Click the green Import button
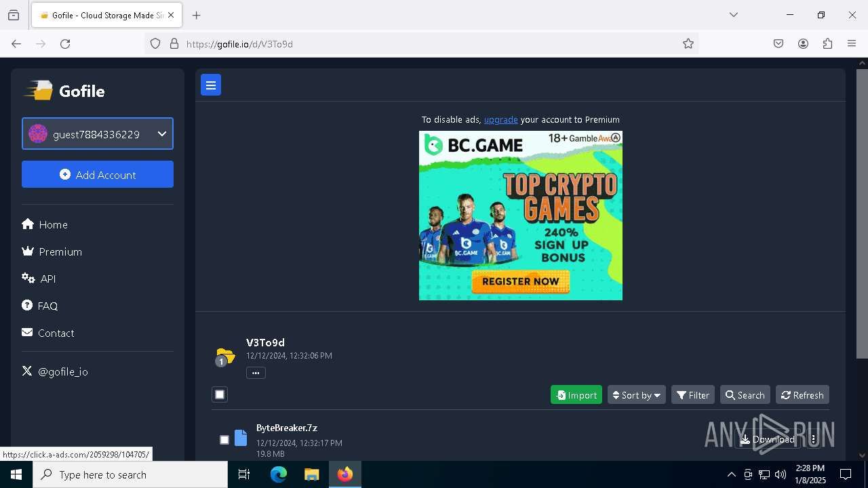The width and height of the screenshot is (868, 488). [x=576, y=395]
